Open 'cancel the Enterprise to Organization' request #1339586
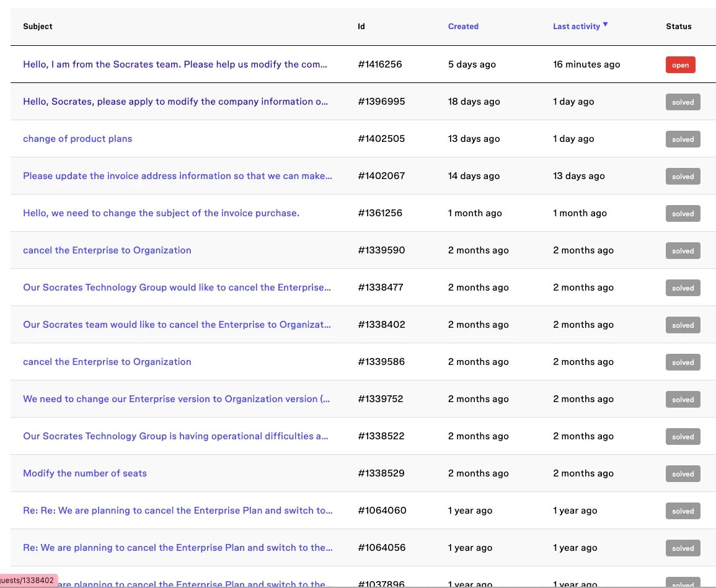 (x=107, y=362)
